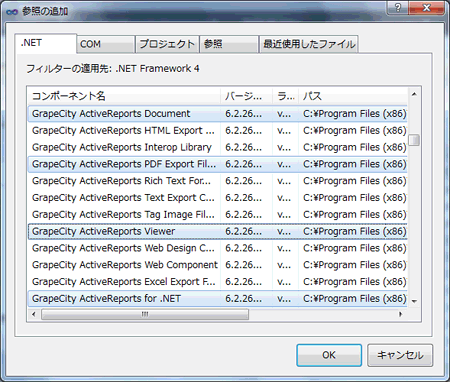The width and height of the screenshot is (450, 382).
Task: Click the dialog title bar infinity icon
Action: tap(12, 12)
